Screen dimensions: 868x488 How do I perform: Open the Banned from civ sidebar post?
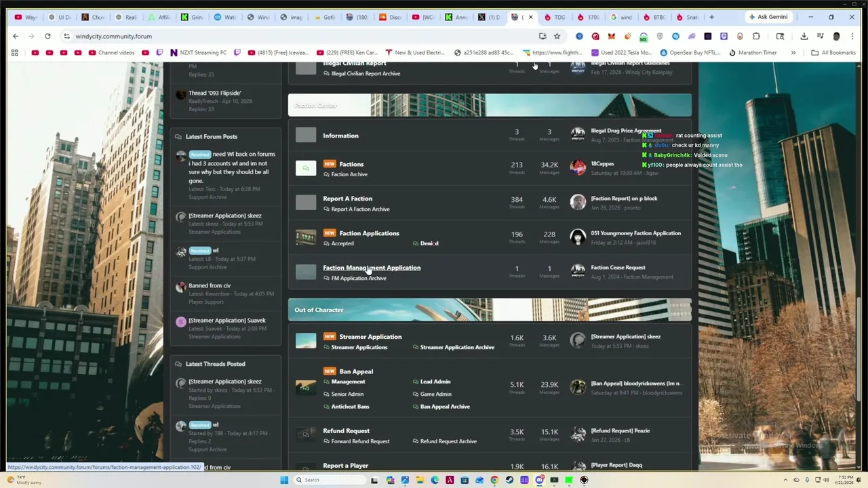click(x=210, y=285)
